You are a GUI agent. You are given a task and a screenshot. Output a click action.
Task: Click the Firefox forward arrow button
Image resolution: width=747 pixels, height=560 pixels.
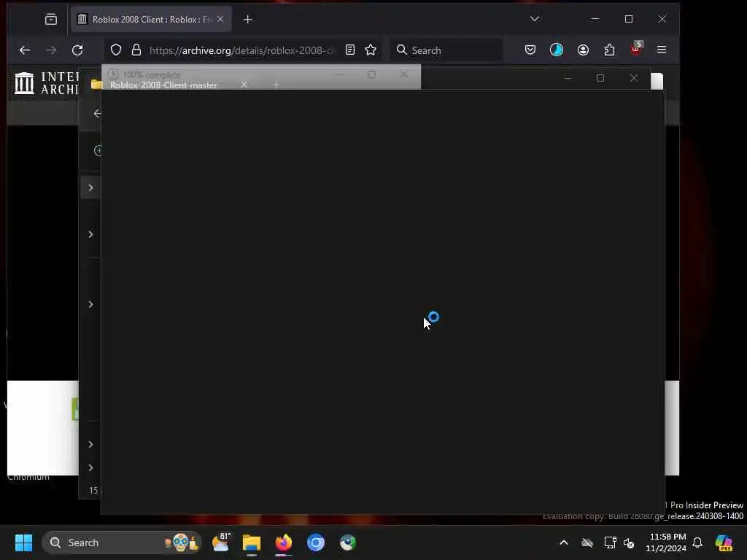click(x=51, y=50)
